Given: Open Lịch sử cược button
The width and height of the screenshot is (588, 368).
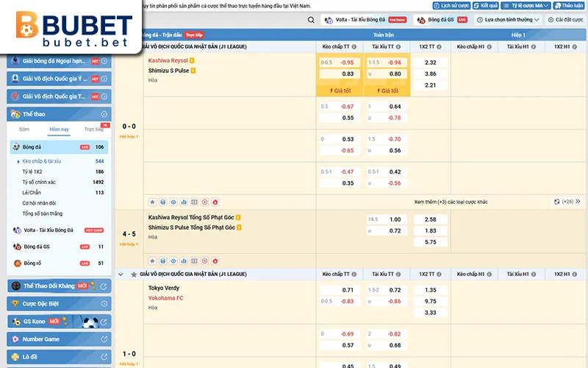Looking at the screenshot, I should click(x=451, y=6).
